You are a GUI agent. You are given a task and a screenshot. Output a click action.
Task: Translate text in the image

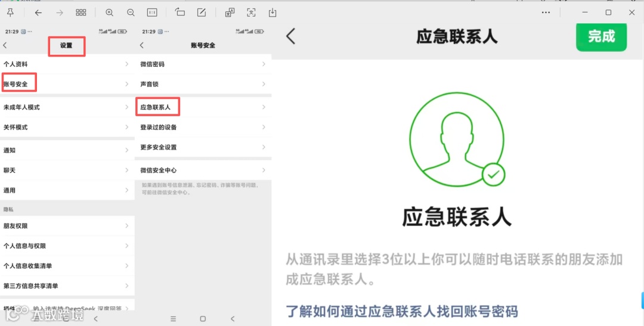tap(230, 13)
